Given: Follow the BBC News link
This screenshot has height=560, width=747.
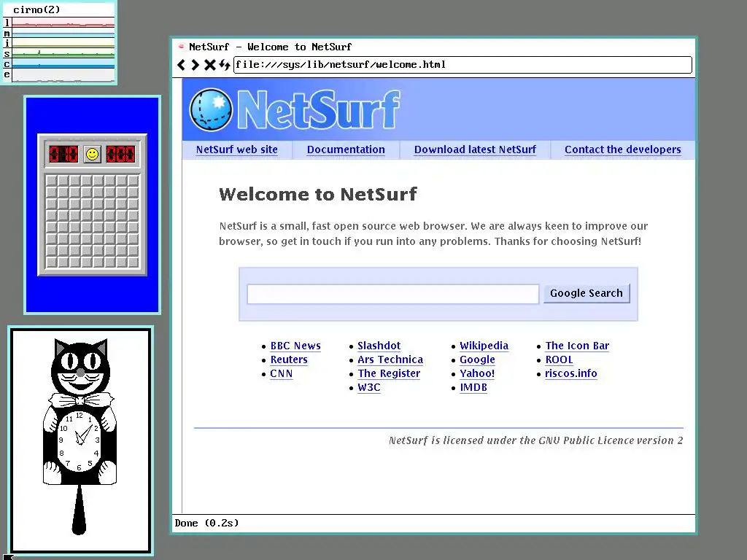Looking at the screenshot, I should click(295, 346).
